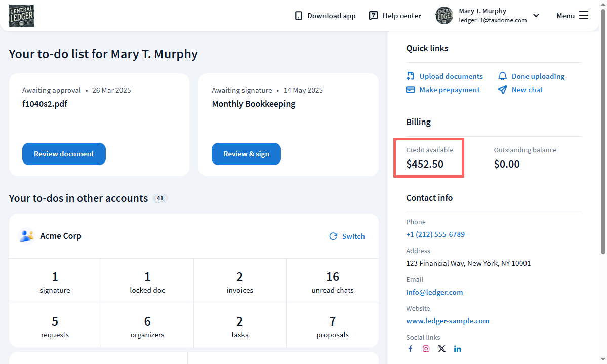Open the hamburger Menu
This screenshot has width=607, height=364.
(x=572, y=16)
